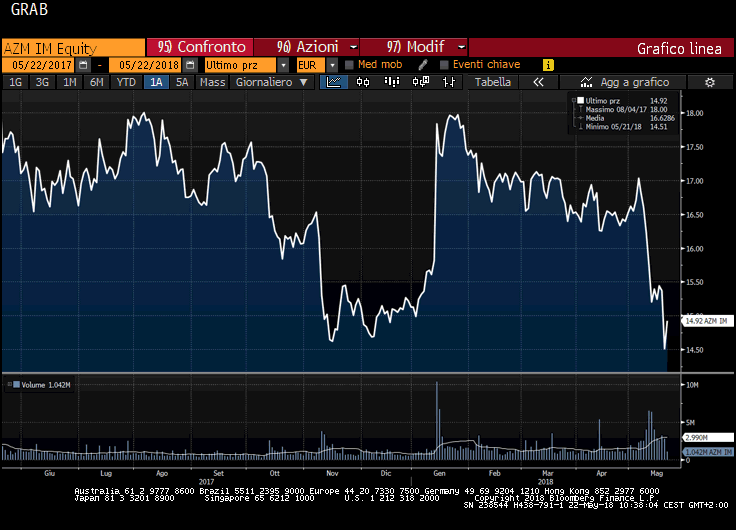Switch to the YTD time range tab
The width and height of the screenshot is (736, 530).
point(126,82)
